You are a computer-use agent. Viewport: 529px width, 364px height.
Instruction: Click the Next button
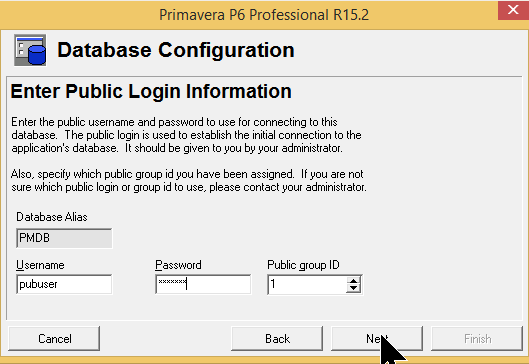click(x=377, y=338)
